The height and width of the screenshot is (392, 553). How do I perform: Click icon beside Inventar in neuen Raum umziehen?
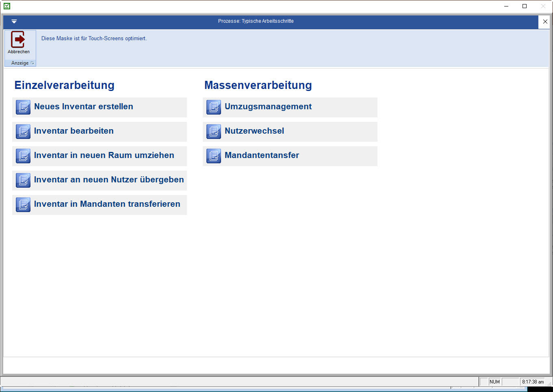pyautogui.click(x=23, y=156)
